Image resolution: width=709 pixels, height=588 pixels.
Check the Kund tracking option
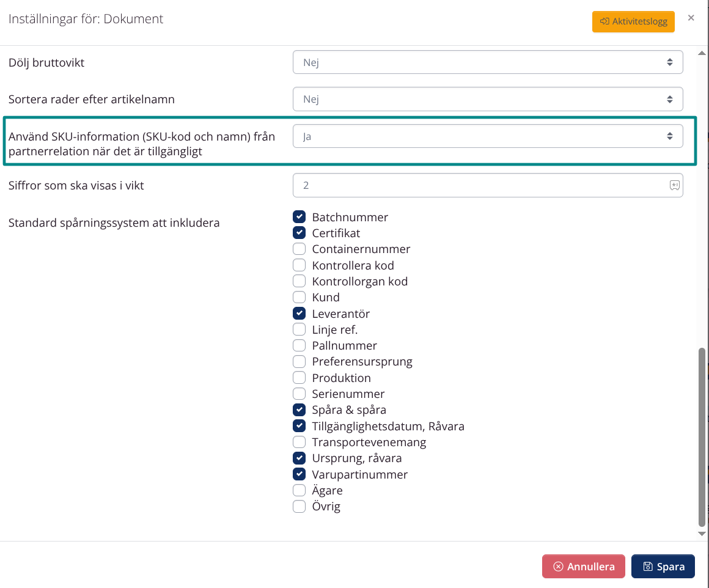click(299, 298)
